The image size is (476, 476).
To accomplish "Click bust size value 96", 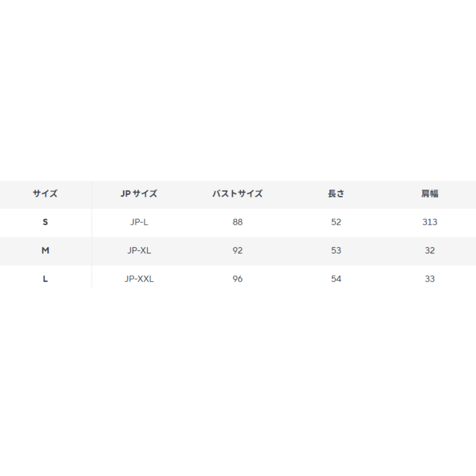I will [238, 279].
